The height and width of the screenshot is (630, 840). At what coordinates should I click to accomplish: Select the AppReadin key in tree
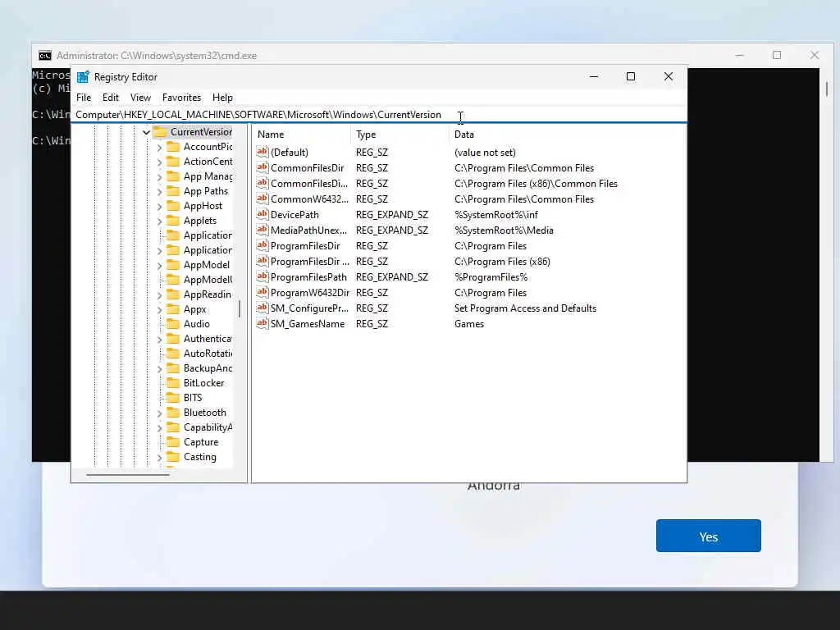tap(208, 294)
